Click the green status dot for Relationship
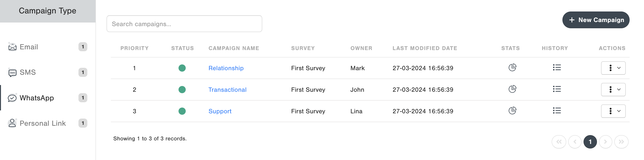644x160 pixels. (182, 68)
